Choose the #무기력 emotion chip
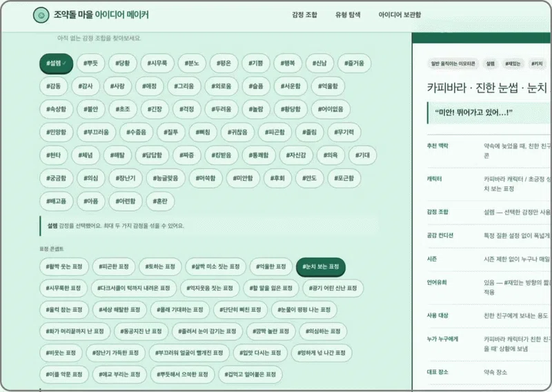Image resolution: width=552 pixels, height=392 pixels. (x=344, y=133)
